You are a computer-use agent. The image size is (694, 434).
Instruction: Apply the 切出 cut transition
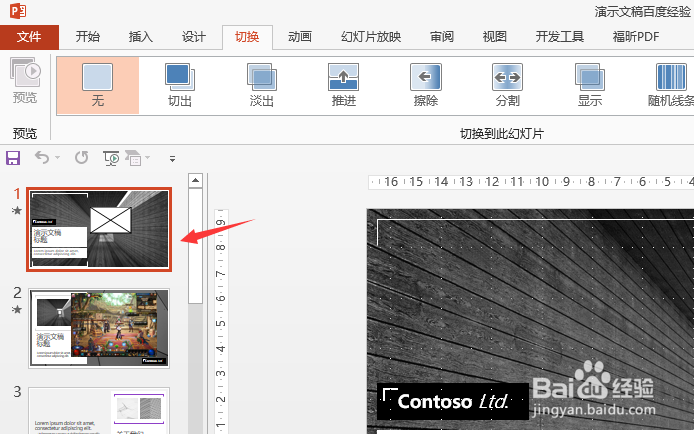tap(180, 85)
